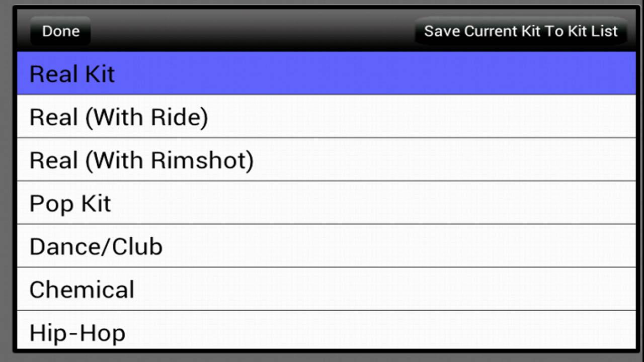Screen dimensions: 644x362
Task: Close the kit list with Done
Action: [x=60, y=31]
